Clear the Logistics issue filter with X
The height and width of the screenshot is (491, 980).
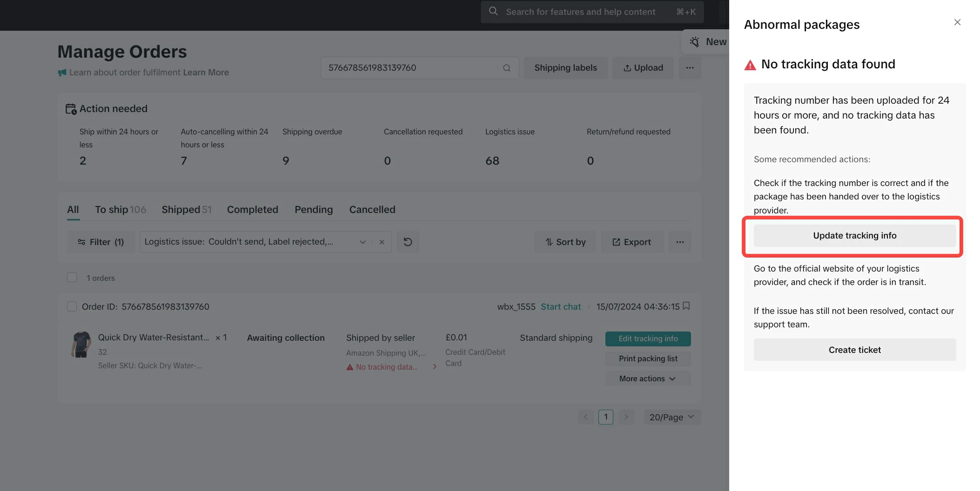coord(382,242)
